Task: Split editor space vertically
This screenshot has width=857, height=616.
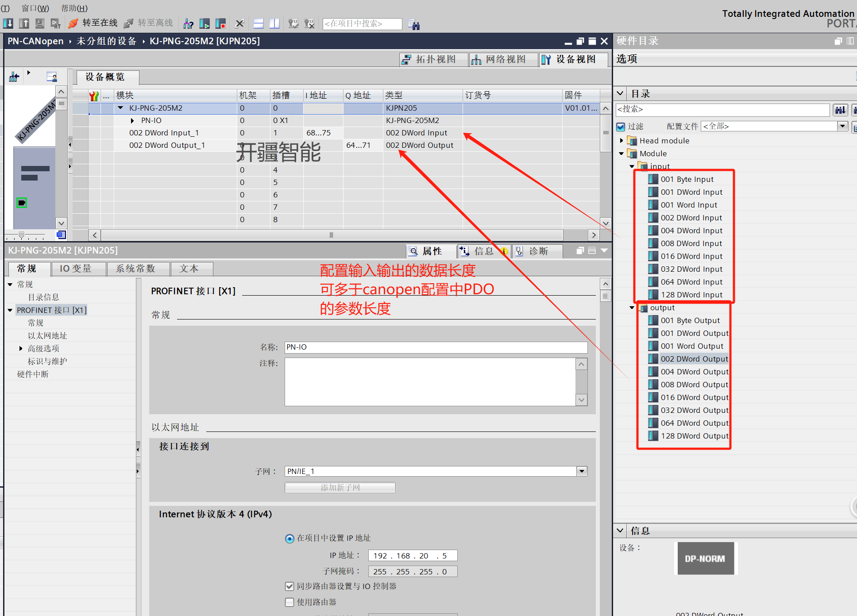Action: pyautogui.click(x=274, y=23)
